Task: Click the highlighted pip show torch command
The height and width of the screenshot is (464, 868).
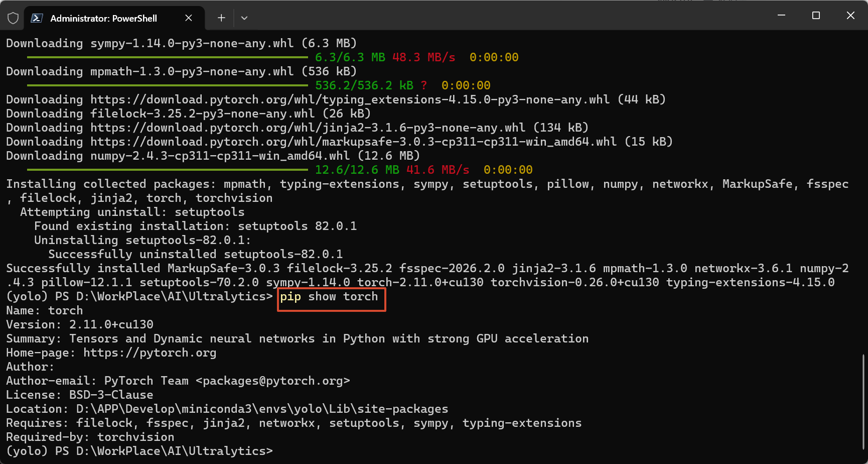Action: point(329,297)
